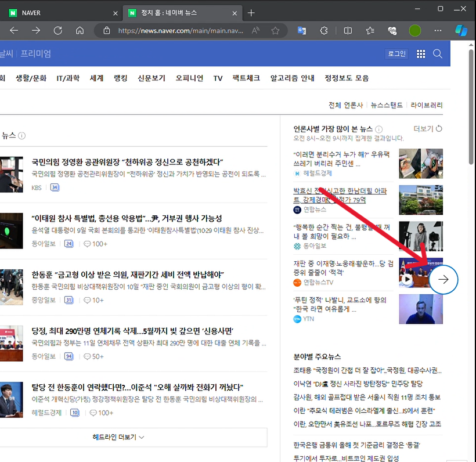Open 이낙연 민주당 탈당 news link
Screen dimensions: 476x462
tap(358, 384)
